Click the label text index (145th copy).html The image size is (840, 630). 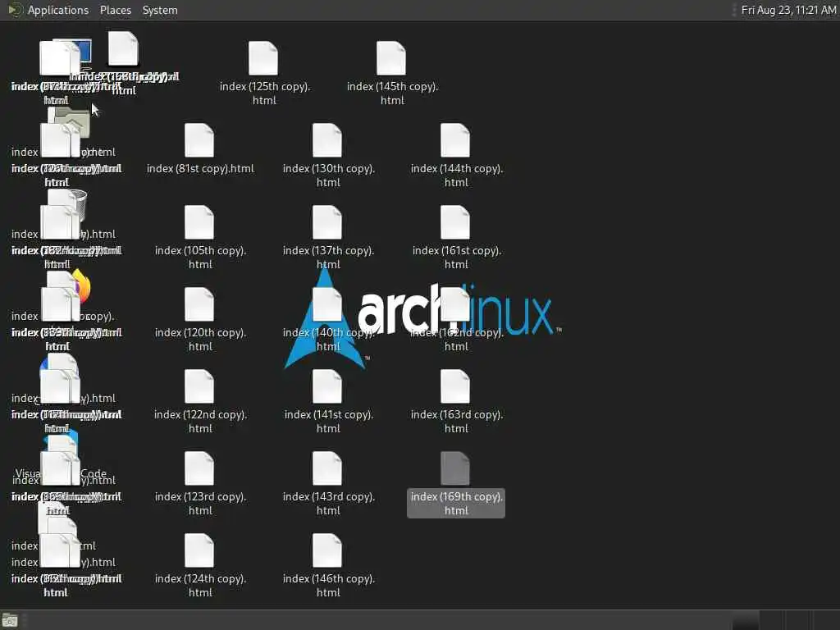[393, 94]
